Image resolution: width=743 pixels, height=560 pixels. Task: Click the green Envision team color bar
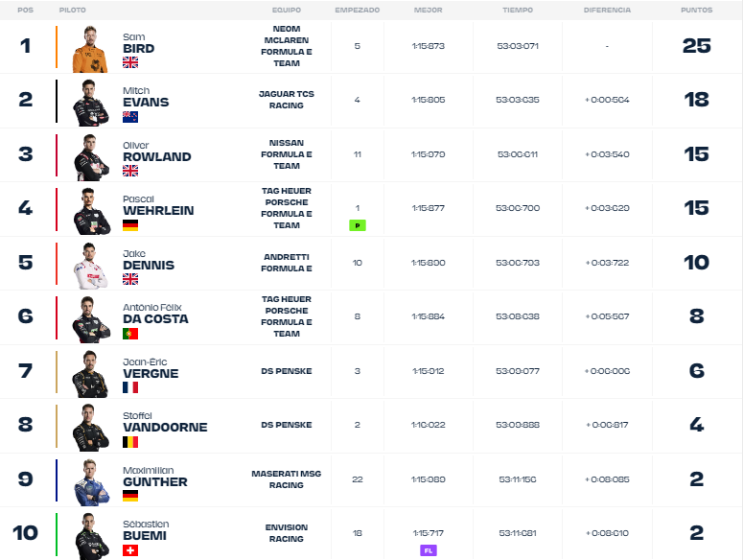click(57, 534)
